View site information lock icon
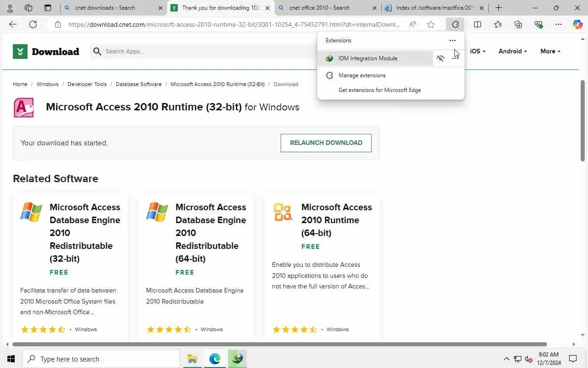 [57, 24]
